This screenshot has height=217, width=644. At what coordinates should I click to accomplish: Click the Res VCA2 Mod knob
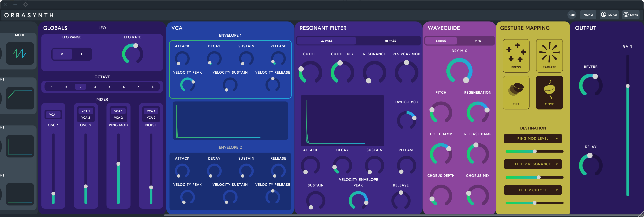pos(406,72)
